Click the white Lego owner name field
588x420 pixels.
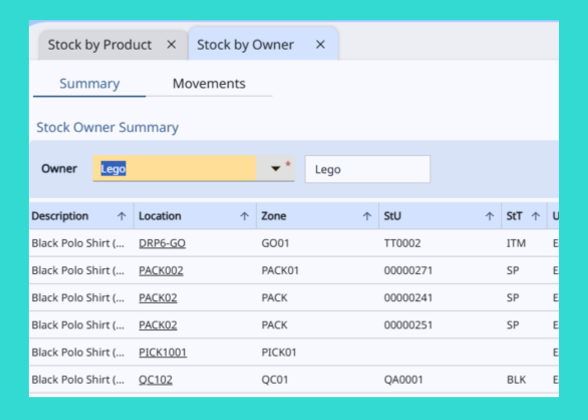368,169
